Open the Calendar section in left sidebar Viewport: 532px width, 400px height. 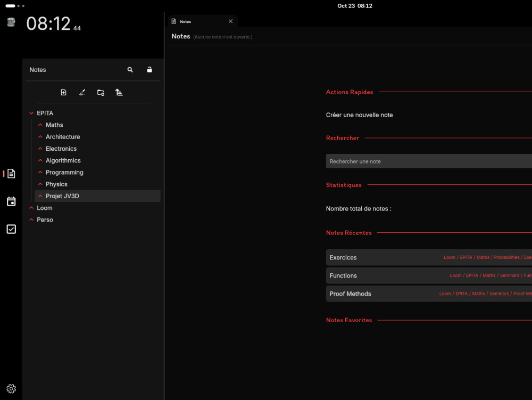11,201
